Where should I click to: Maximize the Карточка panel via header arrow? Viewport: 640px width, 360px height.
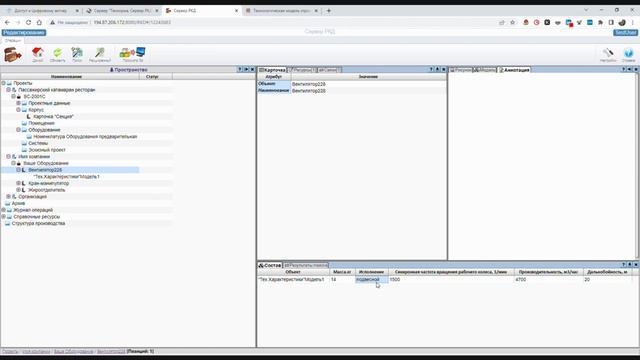pos(438,70)
